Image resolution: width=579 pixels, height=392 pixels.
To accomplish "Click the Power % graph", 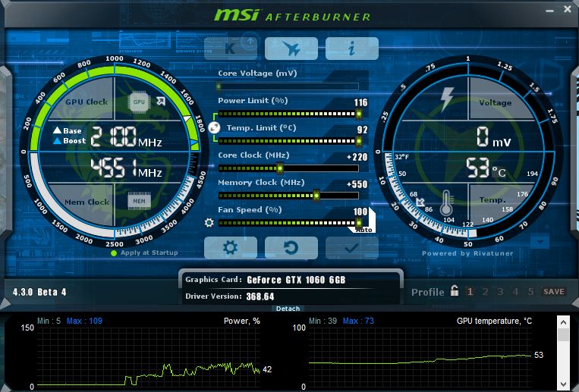I will pos(149,356).
